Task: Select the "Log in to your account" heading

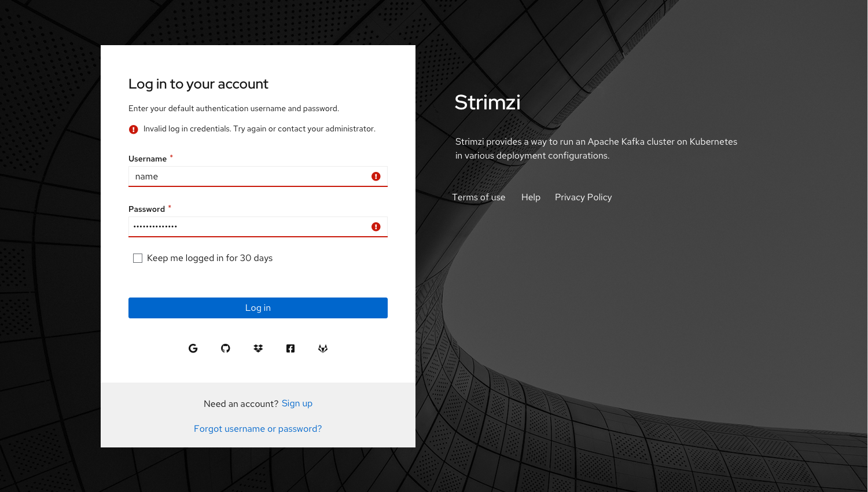Action: 198,83
